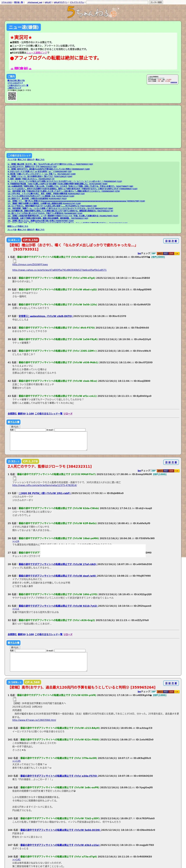186x868 pixels.
Task: Click PLT badge in サウナ thread
Action: pos(166,471)
